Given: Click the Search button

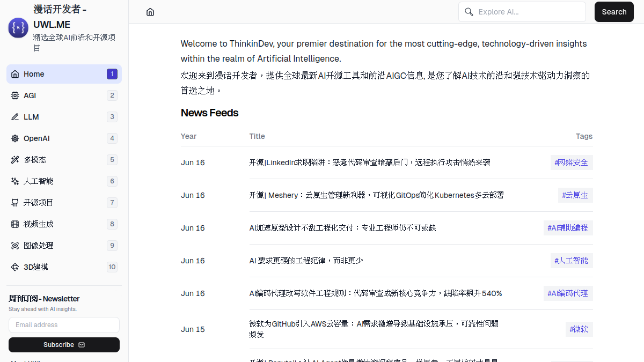Looking at the screenshot, I should tap(614, 12).
